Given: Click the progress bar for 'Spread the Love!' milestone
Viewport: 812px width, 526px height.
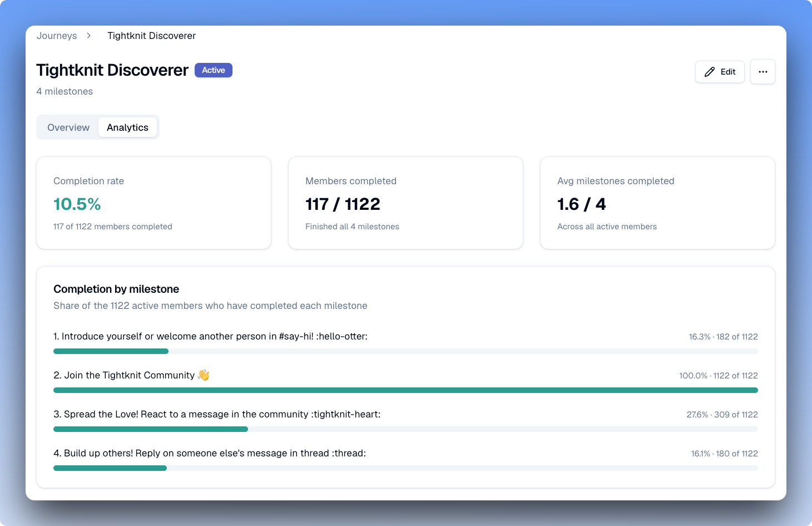Looking at the screenshot, I should (x=405, y=429).
